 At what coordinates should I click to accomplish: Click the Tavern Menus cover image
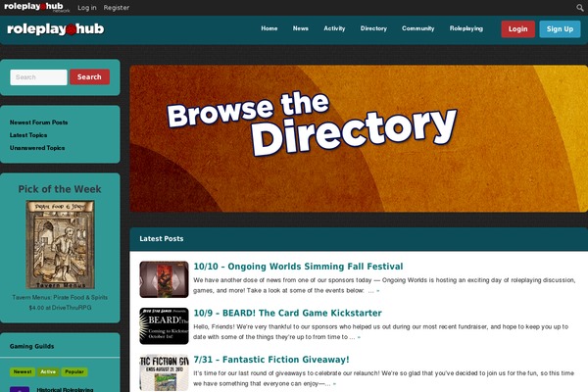tap(60, 245)
